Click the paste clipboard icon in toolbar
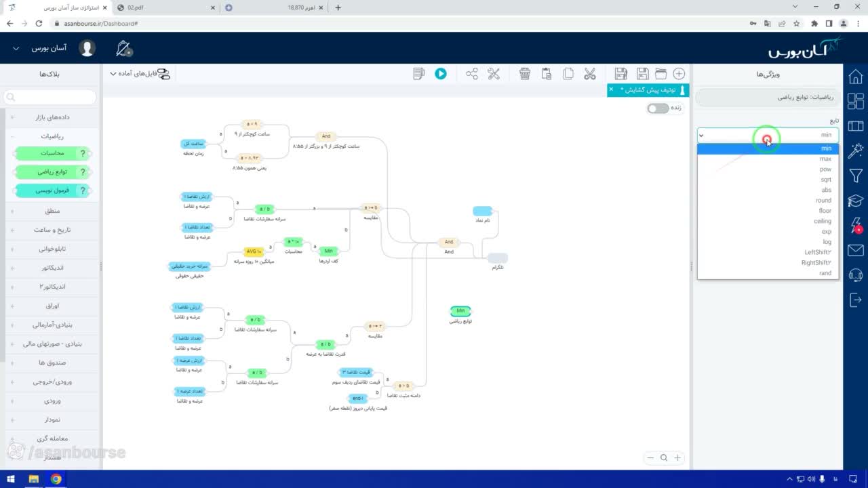Viewport: 868px width, 488px height. tap(547, 74)
